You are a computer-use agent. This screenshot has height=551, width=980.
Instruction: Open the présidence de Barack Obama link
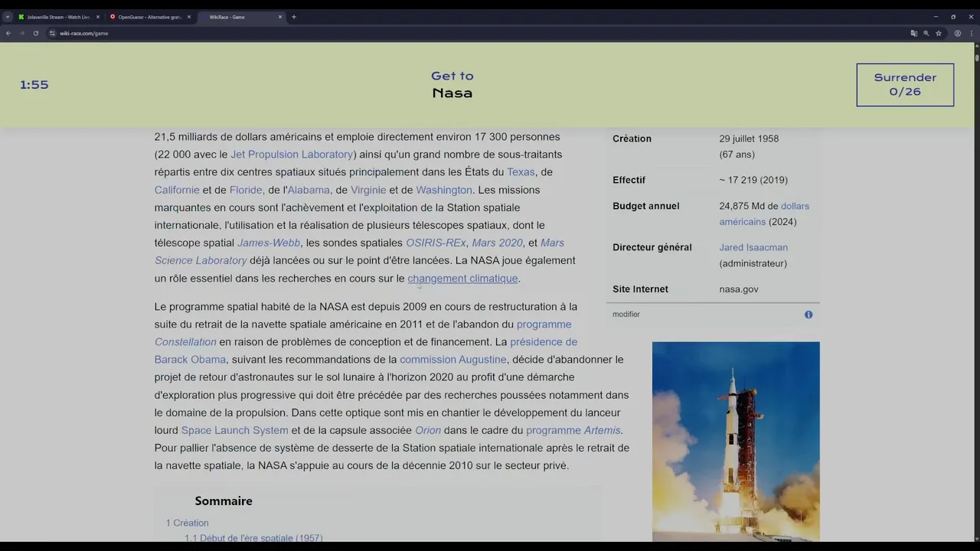[366, 350]
